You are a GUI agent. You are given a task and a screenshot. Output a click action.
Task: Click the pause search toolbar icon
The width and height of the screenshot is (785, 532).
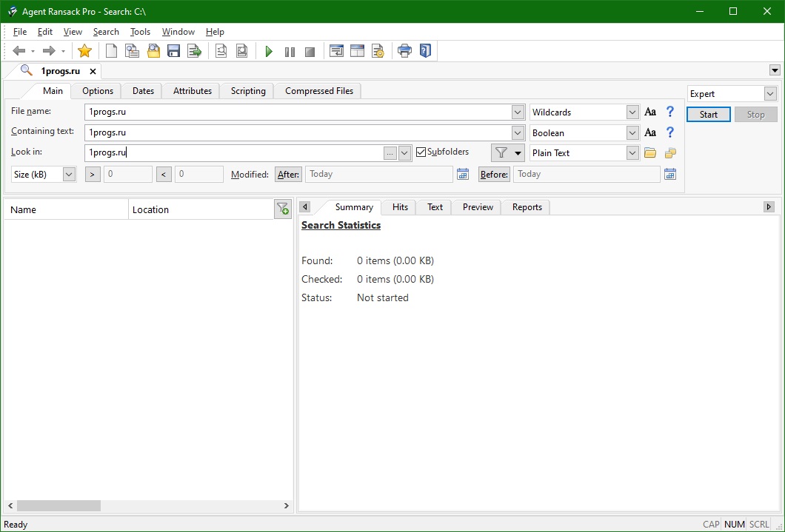click(290, 52)
